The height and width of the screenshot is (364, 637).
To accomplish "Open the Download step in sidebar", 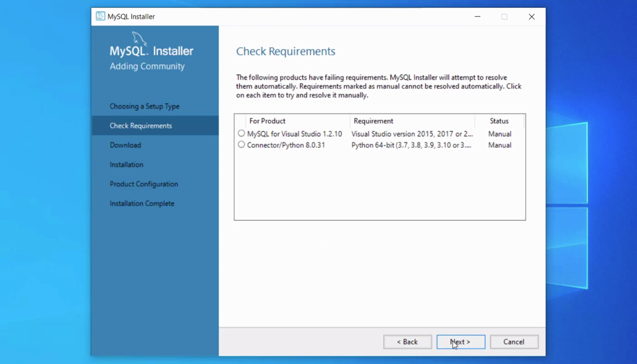I will click(x=125, y=145).
